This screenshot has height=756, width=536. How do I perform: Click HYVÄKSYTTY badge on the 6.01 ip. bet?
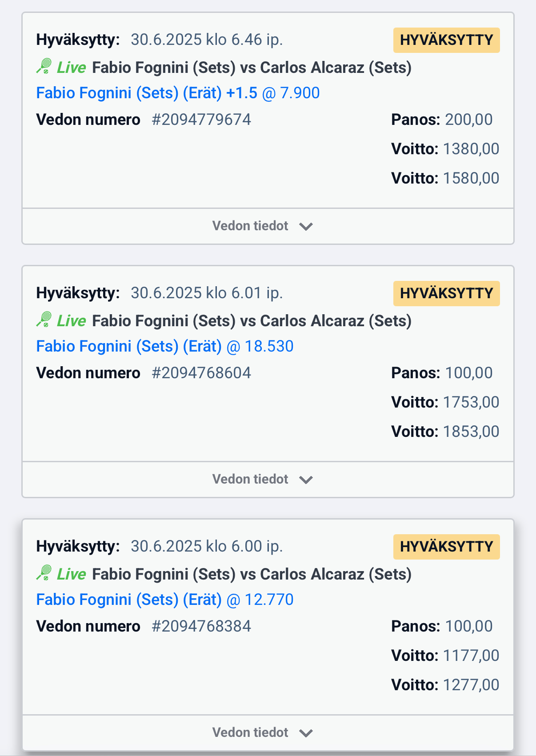[446, 293]
